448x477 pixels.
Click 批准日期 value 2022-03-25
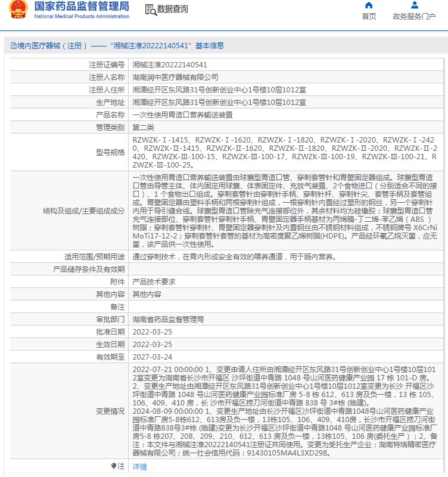point(153,332)
